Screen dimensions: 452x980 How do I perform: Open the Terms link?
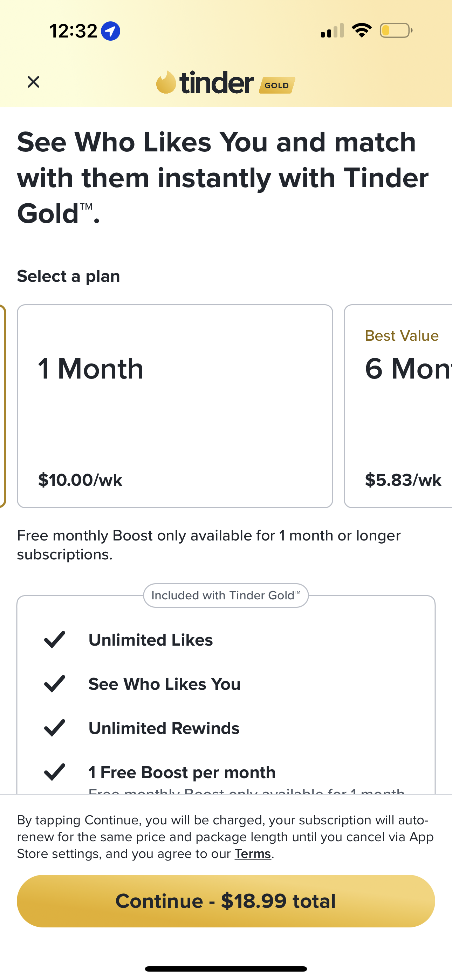point(253,854)
